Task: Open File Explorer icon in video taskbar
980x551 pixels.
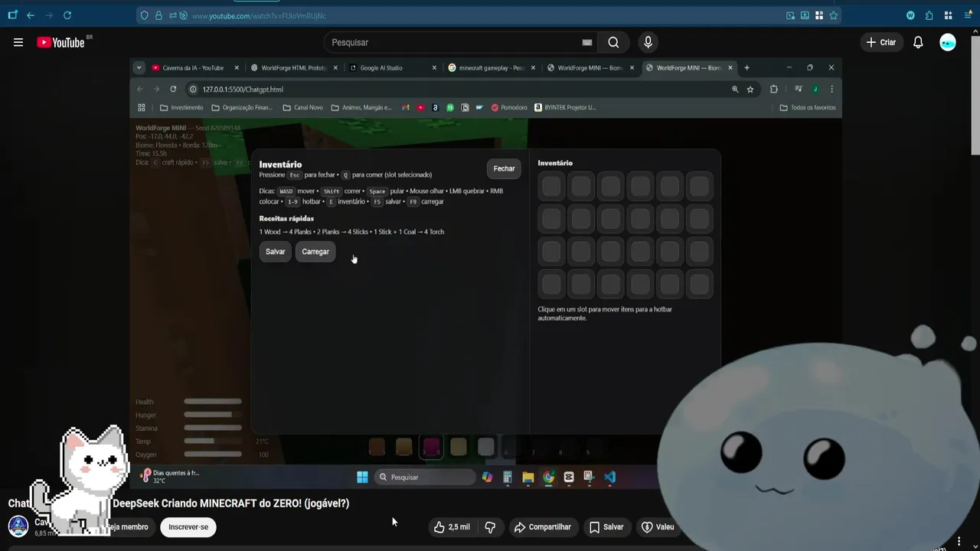Action: click(x=528, y=478)
